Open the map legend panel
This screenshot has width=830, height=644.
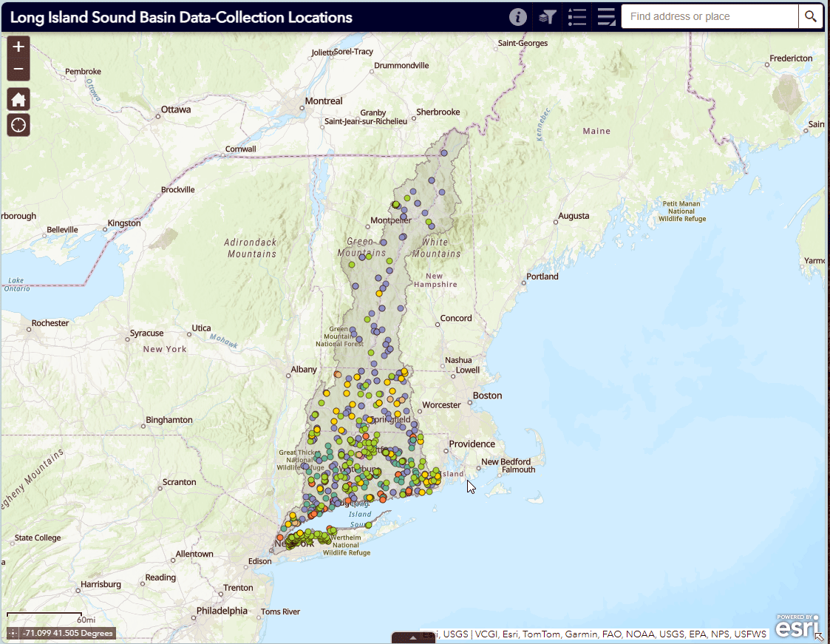pos(576,16)
